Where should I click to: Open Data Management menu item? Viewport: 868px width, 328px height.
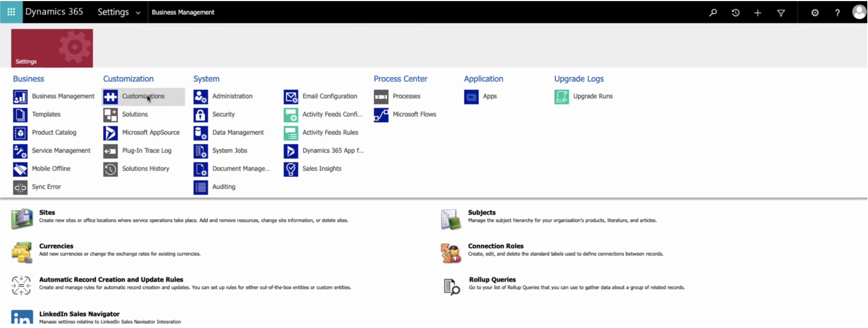pos(238,133)
